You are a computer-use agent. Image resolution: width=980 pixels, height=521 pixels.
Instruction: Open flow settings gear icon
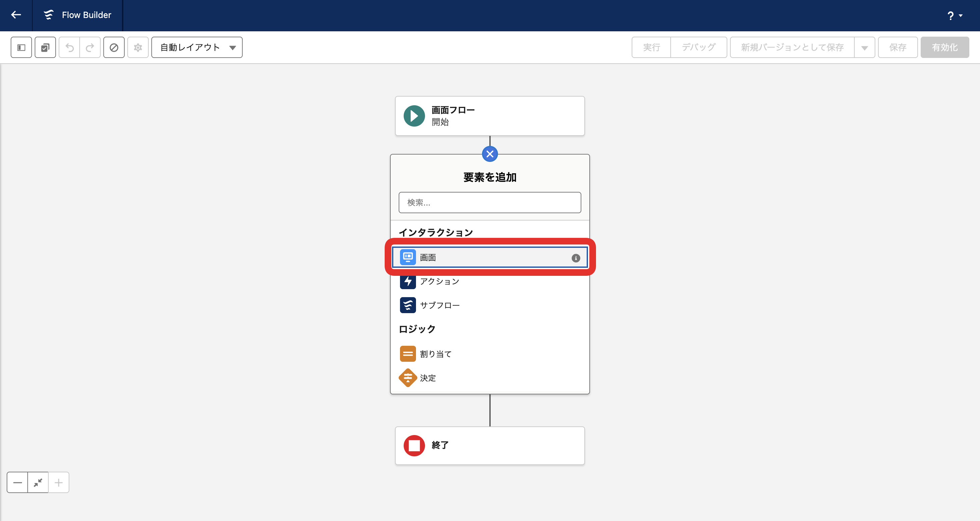pyautogui.click(x=138, y=48)
